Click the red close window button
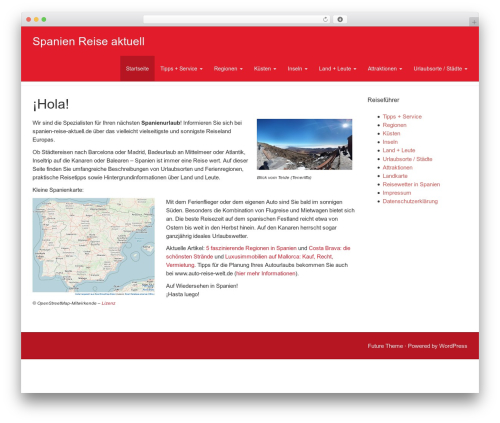The width and height of the screenshot is (500, 423). tap(29, 19)
